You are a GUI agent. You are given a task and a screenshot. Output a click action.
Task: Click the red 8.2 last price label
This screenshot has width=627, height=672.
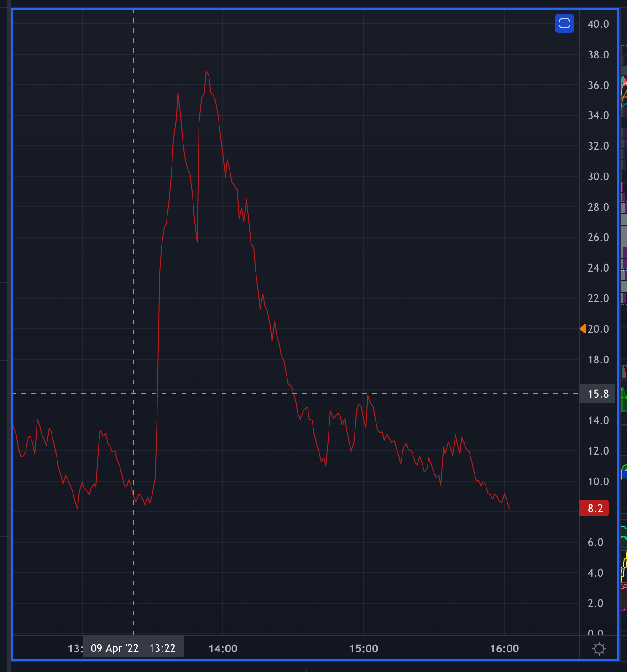pos(594,508)
